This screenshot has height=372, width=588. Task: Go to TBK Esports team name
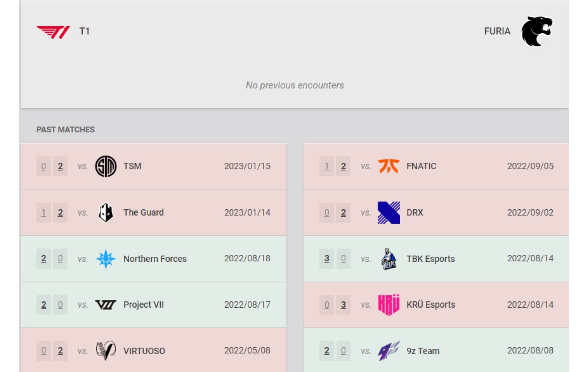coord(431,259)
